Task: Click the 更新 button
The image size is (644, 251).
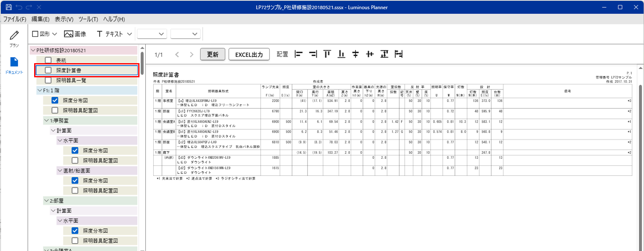Action: [212, 54]
